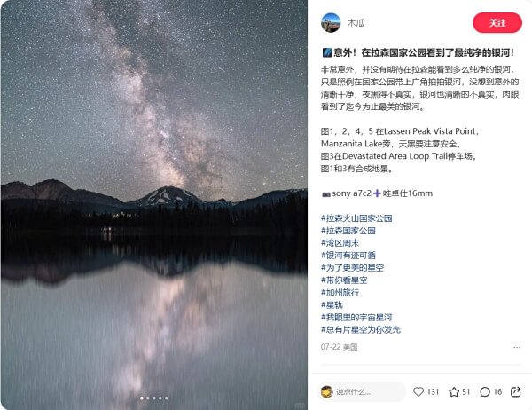Open comments via speech bubble icon

tap(485, 392)
